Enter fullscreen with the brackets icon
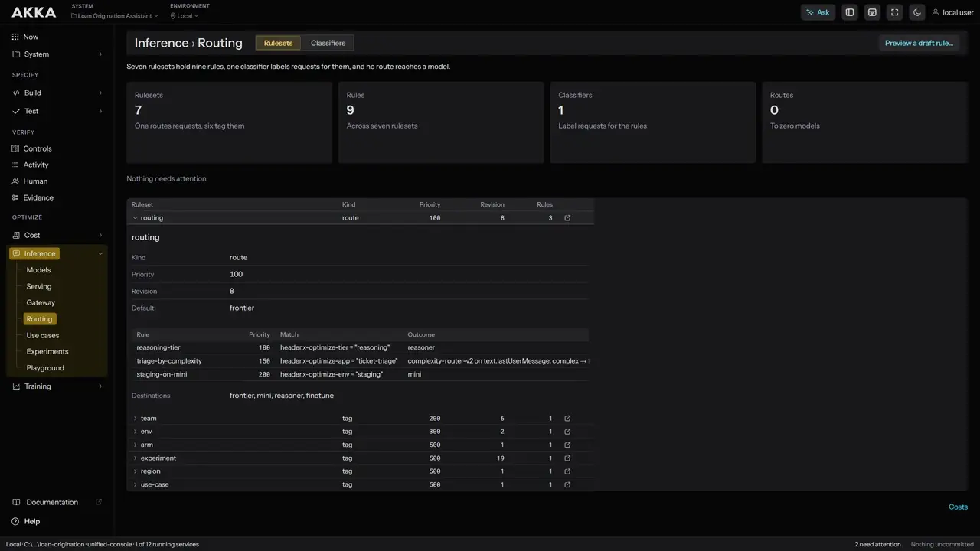This screenshot has height=551, width=980. 894,12
